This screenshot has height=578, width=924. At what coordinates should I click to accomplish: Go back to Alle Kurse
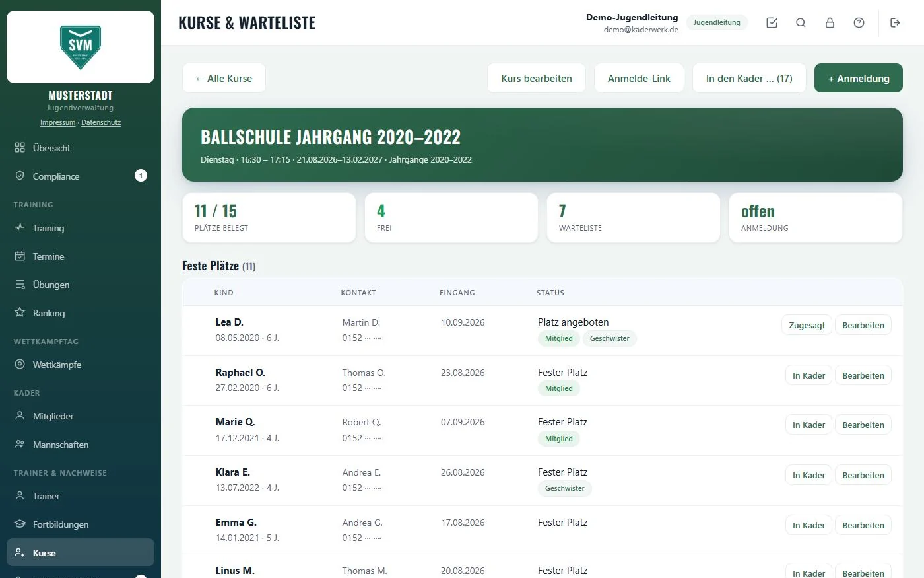[224, 78]
